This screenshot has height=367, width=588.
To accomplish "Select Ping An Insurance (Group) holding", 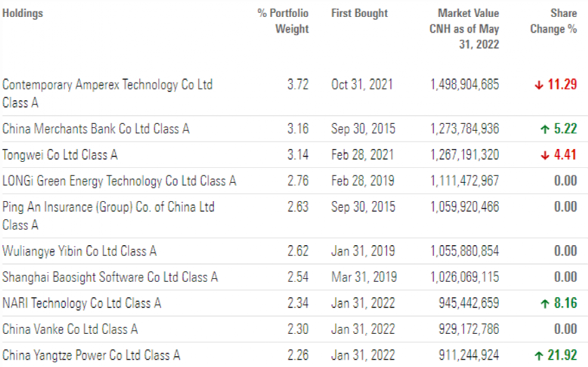I will click(x=108, y=215).
